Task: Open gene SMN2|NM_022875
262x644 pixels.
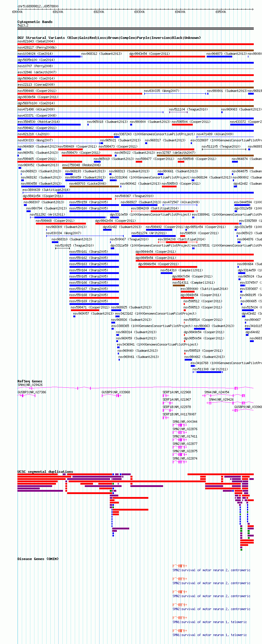Action: 185,451
